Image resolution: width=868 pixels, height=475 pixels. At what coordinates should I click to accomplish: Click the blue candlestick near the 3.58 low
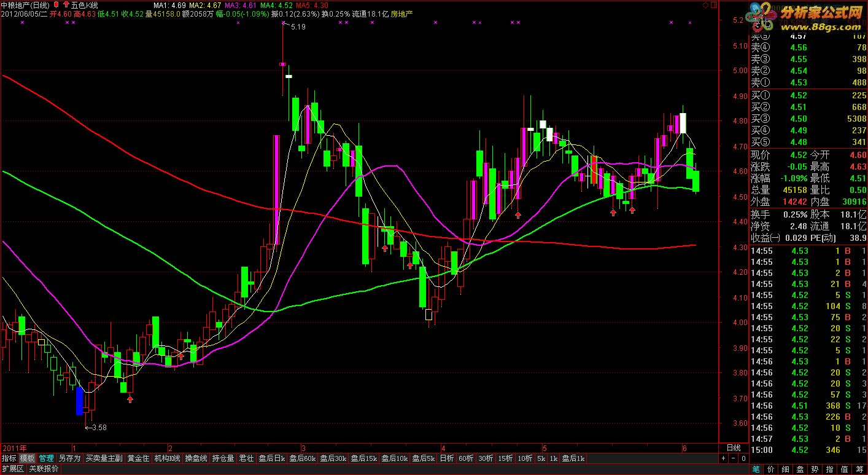[79, 401]
